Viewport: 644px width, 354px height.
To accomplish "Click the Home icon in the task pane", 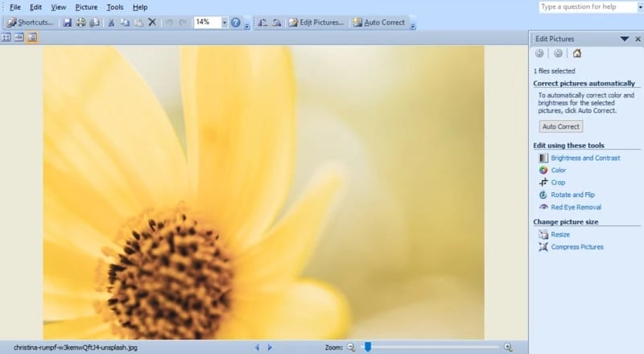I will [x=576, y=53].
